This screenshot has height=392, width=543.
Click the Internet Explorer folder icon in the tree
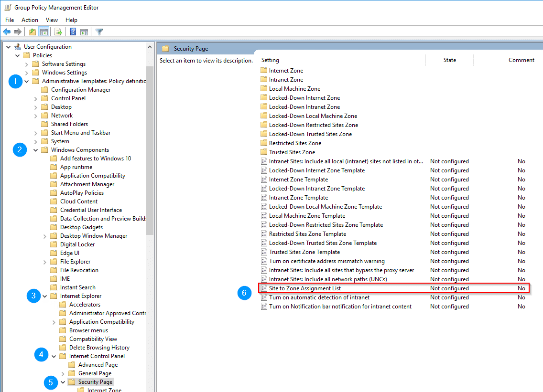click(54, 296)
